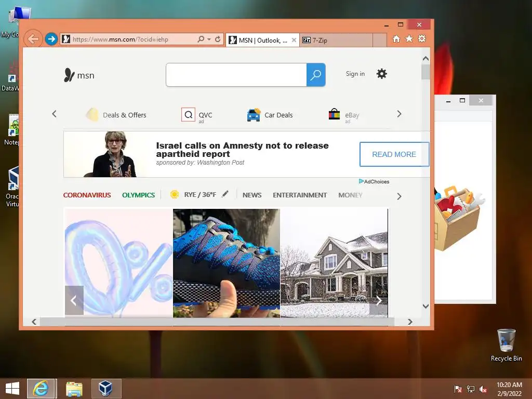Open File Explorer from taskbar
Screen dimensions: 532x399
point(74,389)
